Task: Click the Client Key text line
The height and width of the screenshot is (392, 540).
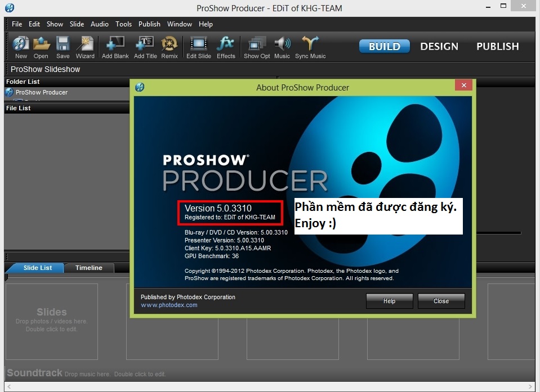Action: pyautogui.click(x=227, y=248)
